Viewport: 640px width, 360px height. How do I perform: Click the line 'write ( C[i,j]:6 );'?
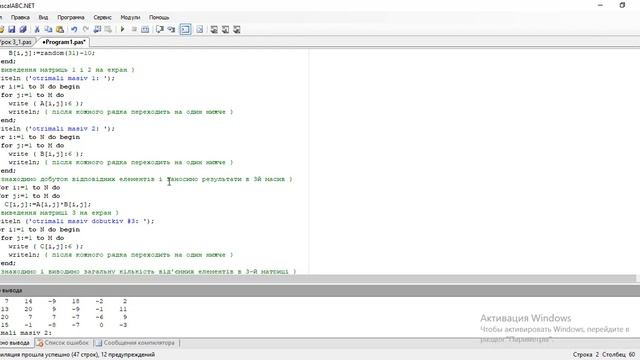46,246
